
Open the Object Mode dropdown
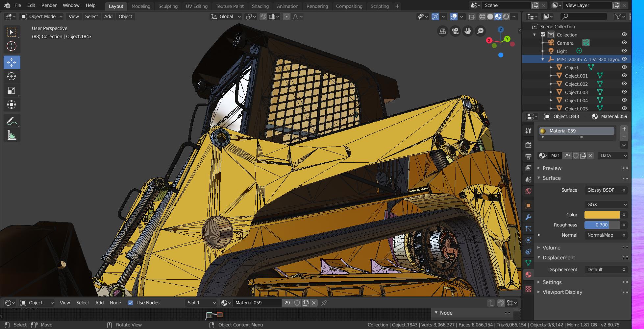click(41, 16)
